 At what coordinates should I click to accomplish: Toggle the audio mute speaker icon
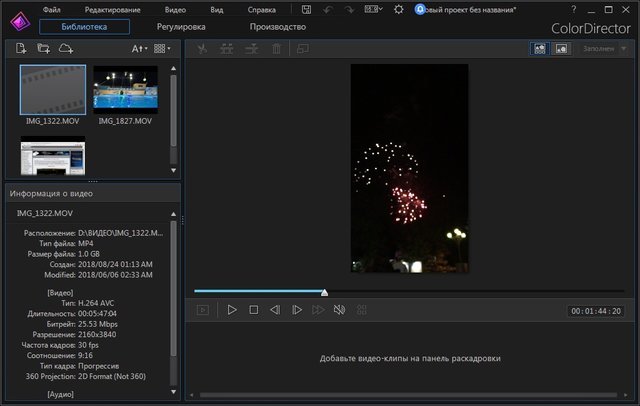pos(340,310)
